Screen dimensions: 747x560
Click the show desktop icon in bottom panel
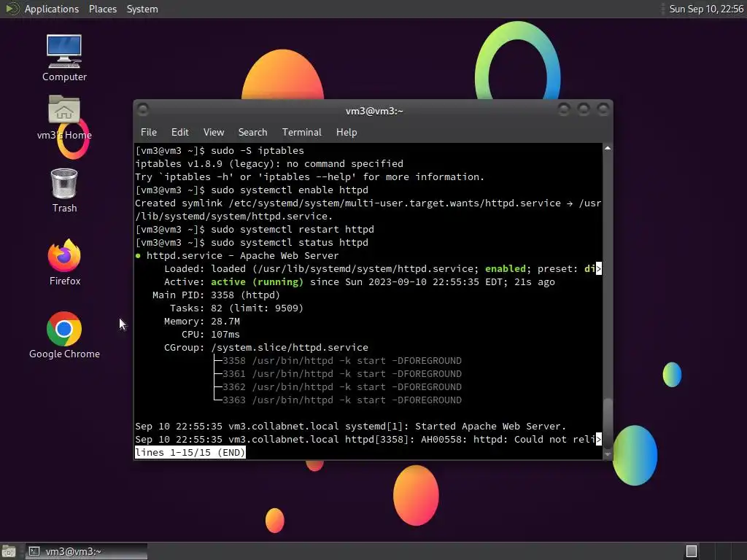pos(9,551)
